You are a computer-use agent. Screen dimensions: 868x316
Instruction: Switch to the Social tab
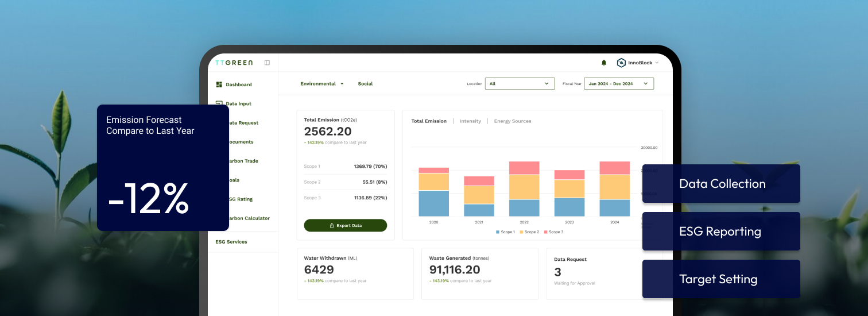coord(365,84)
